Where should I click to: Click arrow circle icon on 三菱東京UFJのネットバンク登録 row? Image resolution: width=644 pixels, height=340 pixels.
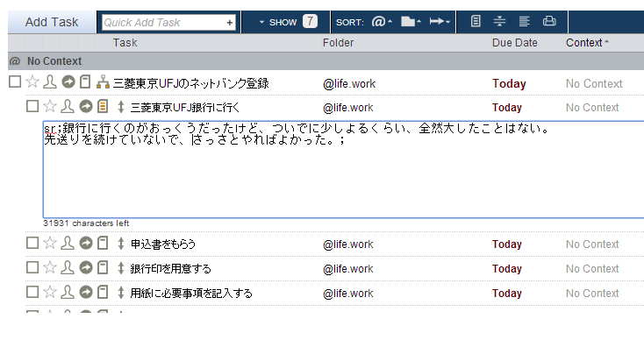pos(68,82)
